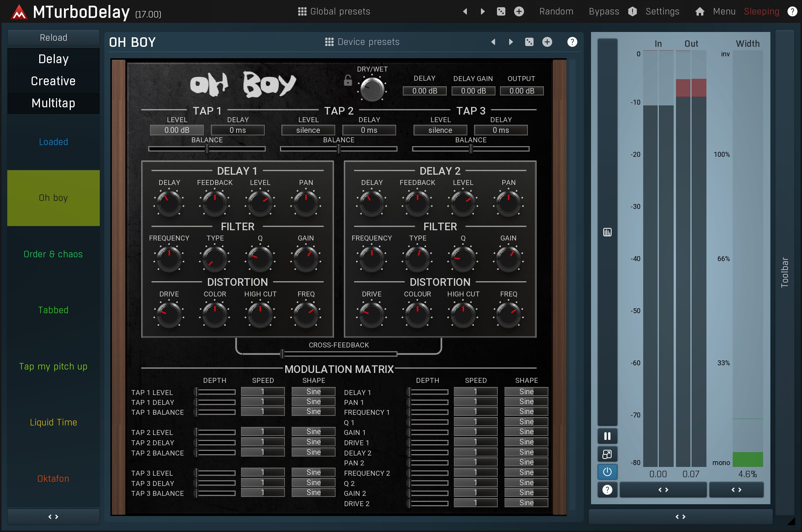Image resolution: width=802 pixels, height=532 pixels.
Task: Toggle the Bypass button
Action: click(604, 11)
